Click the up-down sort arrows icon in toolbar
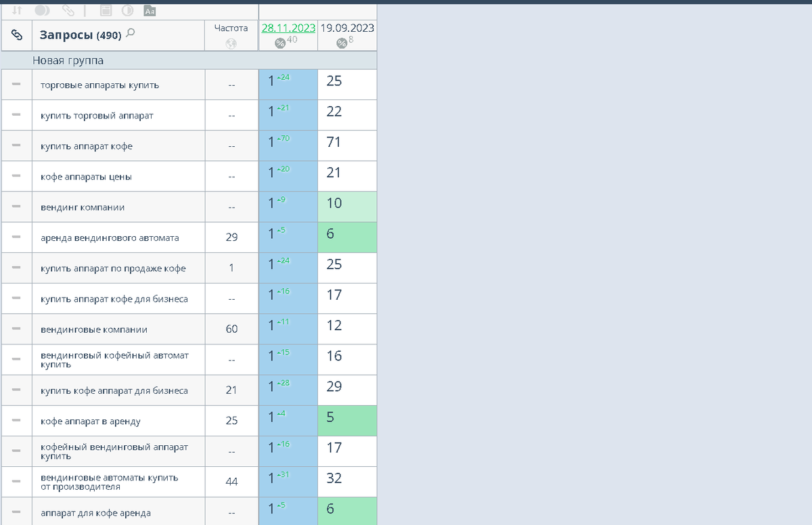Image resolution: width=812 pixels, height=525 pixels. tap(18, 10)
